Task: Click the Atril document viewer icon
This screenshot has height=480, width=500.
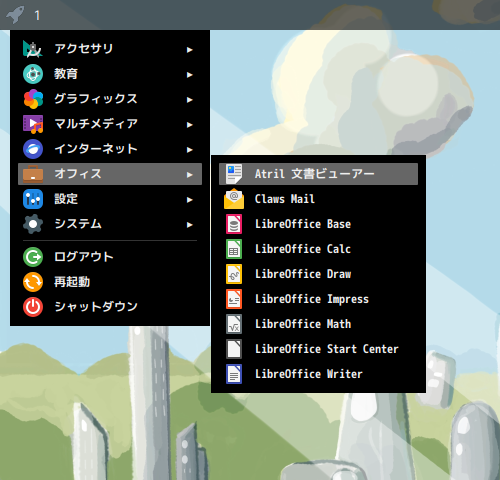Action: (x=234, y=174)
